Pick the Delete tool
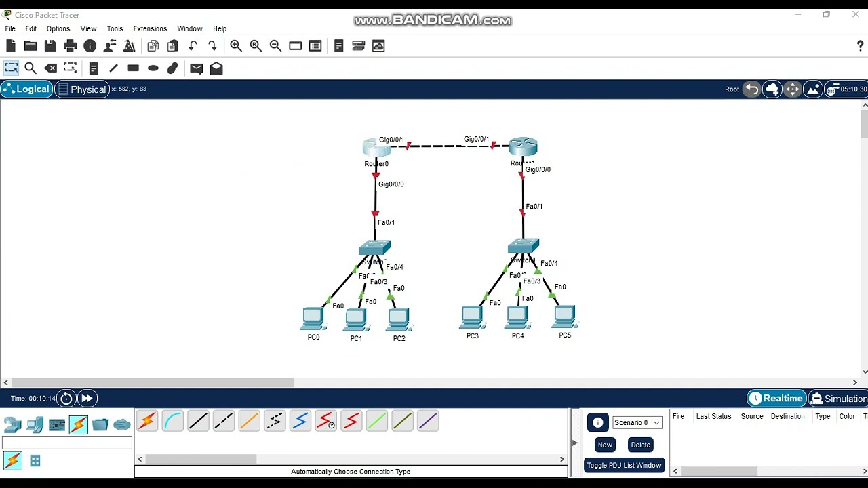Image resolution: width=868 pixels, height=488 pixels. click(x=50, y=68)
